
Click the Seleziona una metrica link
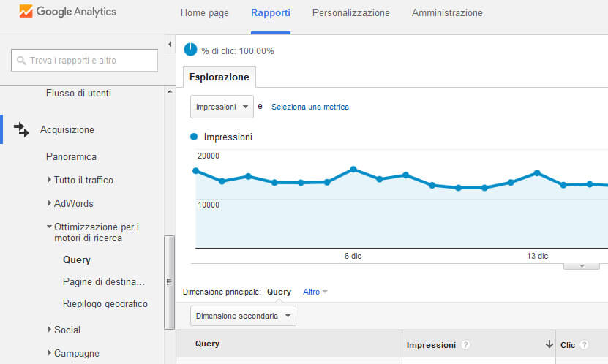coord(309,107)
